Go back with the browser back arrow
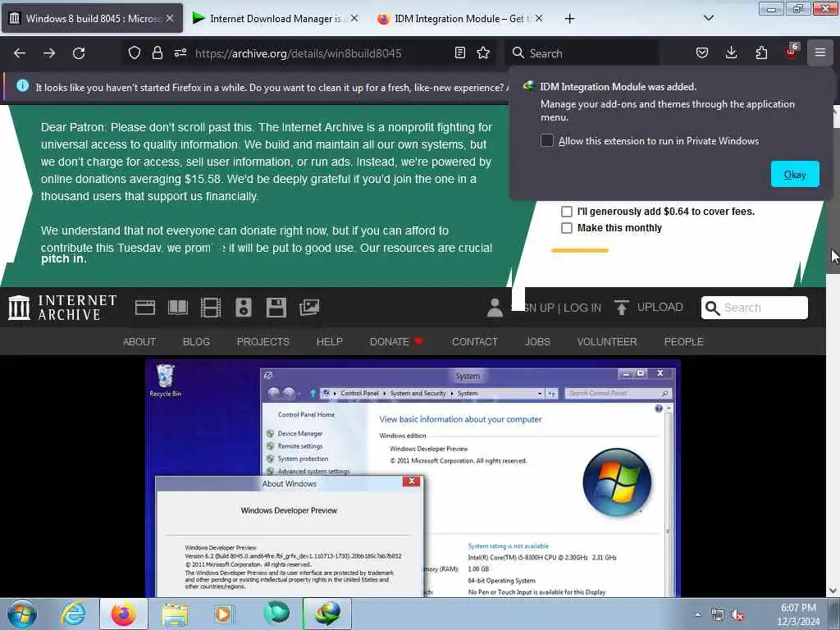 [20, 53]
